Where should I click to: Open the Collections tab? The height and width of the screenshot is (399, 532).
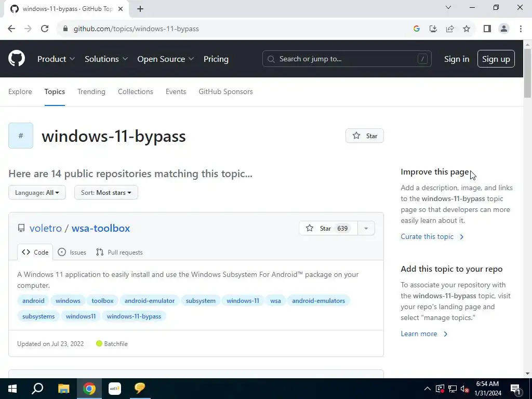click(136, 91)
